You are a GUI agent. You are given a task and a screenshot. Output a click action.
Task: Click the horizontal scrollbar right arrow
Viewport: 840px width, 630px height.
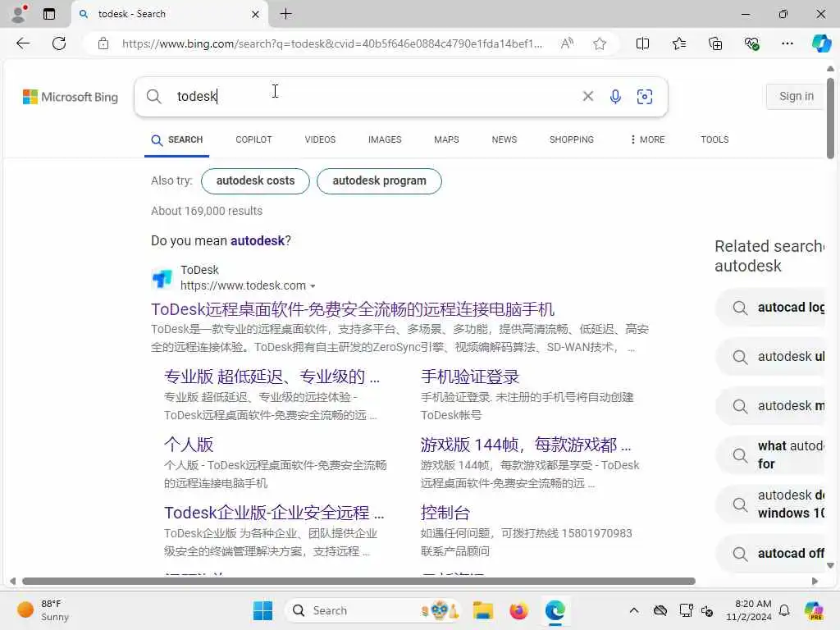click(x=815, y=582)
